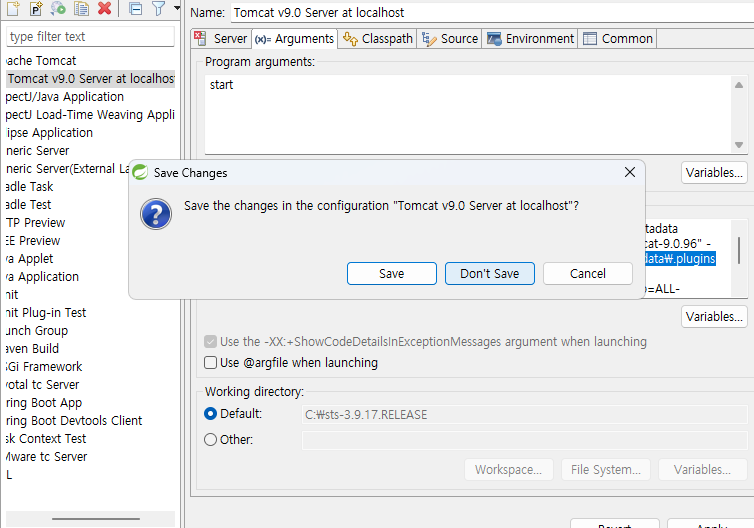Switch to the Arguments tab
The width and height of the screenshot is (754, 528).
[x=294, y=38]
